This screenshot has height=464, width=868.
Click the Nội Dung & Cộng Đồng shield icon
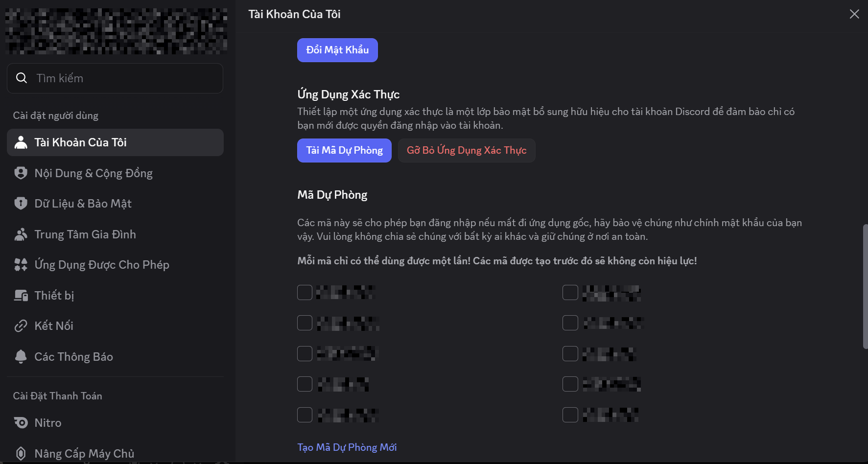21,173
